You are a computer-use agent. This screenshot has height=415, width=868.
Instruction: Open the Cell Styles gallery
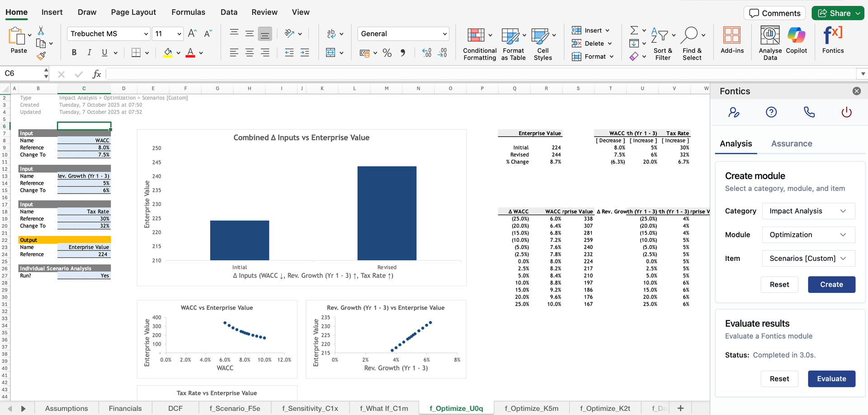(x=542, y=44)
